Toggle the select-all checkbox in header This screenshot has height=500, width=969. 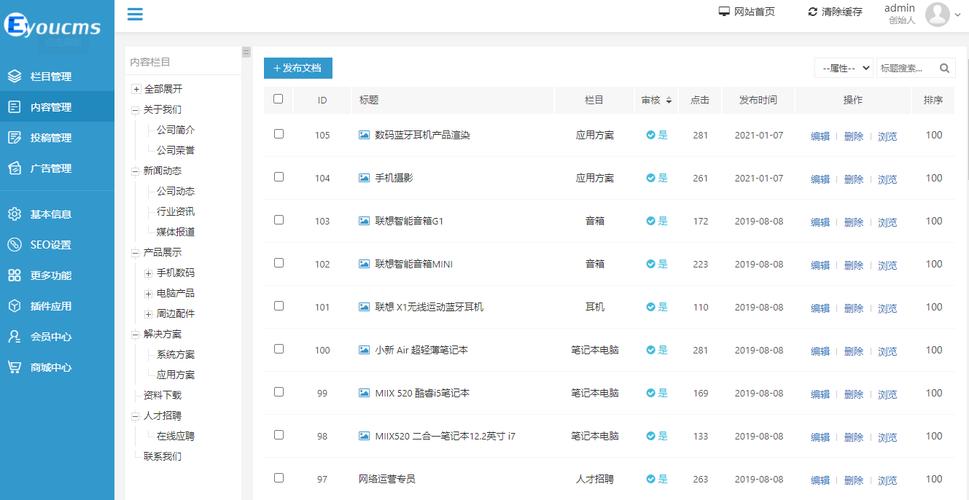point(278,99)
